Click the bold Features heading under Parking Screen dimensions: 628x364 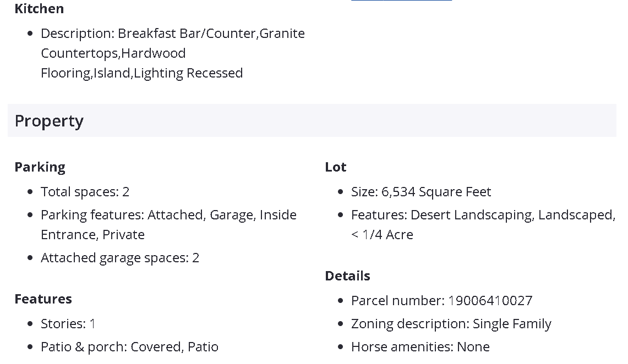click(x=43, y=299)
